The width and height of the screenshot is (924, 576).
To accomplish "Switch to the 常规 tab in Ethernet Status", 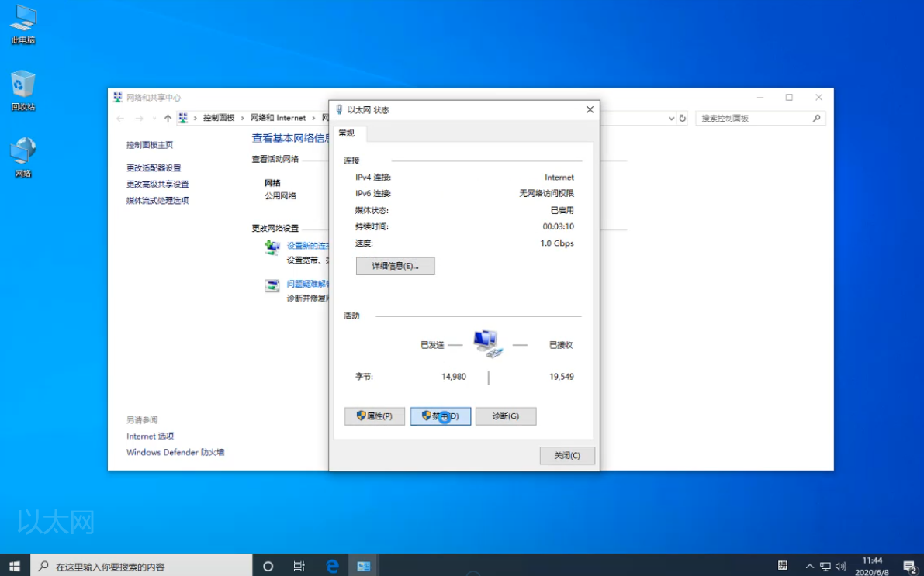I will click(x=346, y=133).
